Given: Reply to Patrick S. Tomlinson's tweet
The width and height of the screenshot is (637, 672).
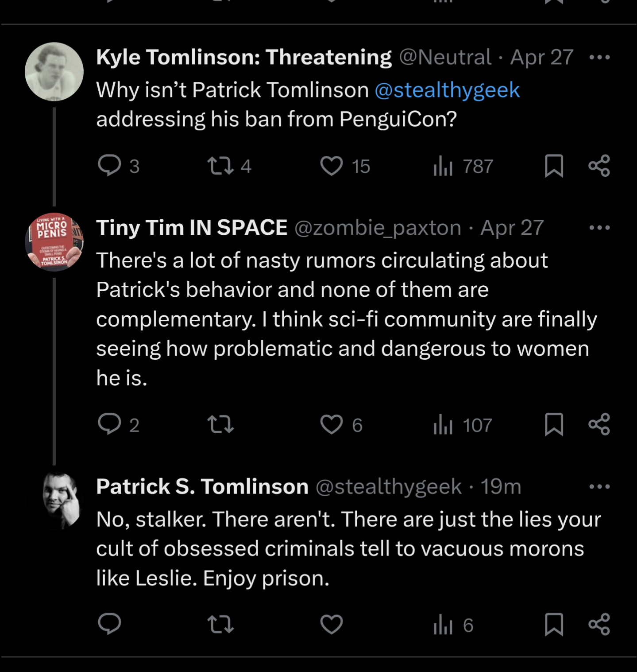Looking at the screenshot, I should pos(109,624).
